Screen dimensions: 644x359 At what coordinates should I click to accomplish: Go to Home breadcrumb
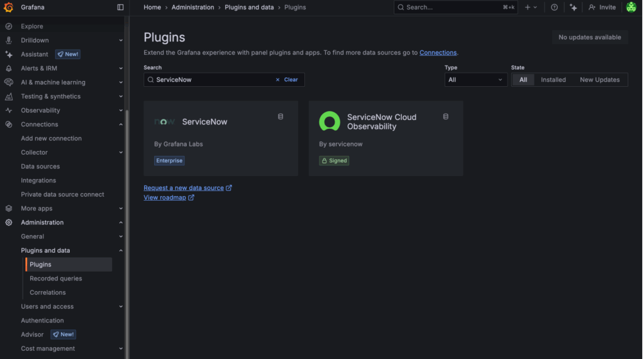click(x=152, y=7)
